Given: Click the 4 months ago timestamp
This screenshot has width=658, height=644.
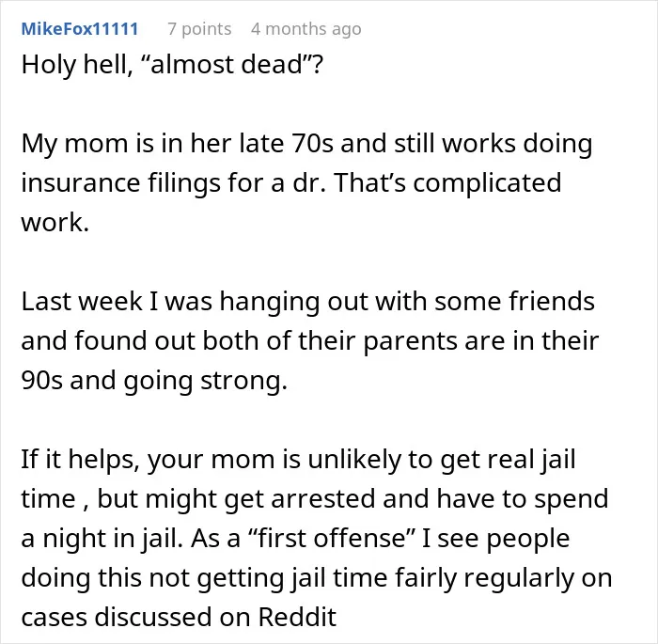Looking at the screenshot, I should [x=305, y=29].
